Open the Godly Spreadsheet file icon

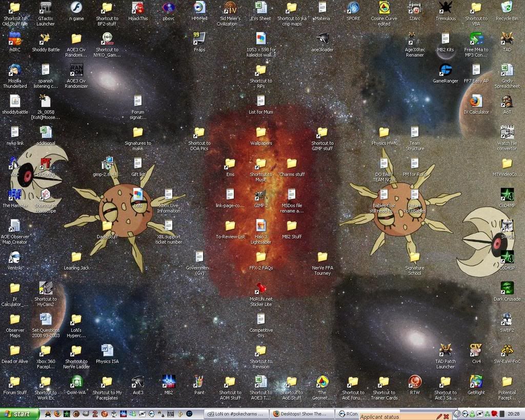(x=507, y=70)
